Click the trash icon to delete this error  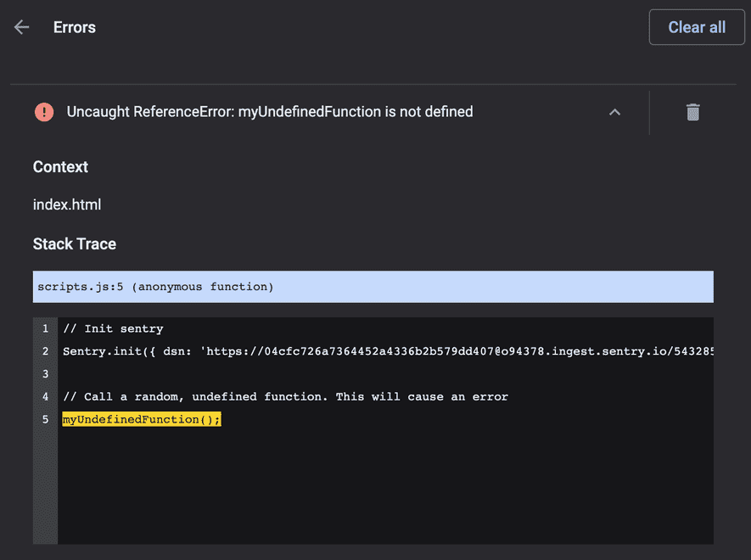point(692,112)
